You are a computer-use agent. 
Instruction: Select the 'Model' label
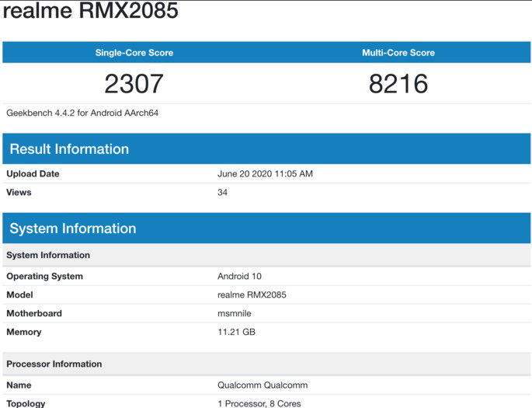[19, 295]
